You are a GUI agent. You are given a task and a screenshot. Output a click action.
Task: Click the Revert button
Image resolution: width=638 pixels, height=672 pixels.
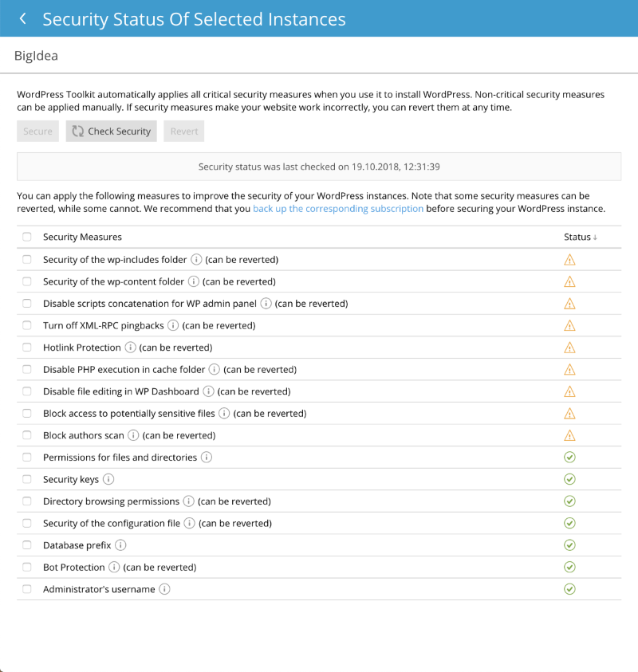pyautogui.click(x=184, y=132)
